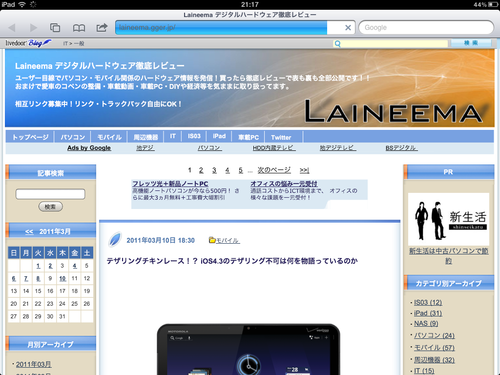Click the HDD内蔵テレビ ad link
The width and height of the screenshot is (500, 375).
point(274,148)
